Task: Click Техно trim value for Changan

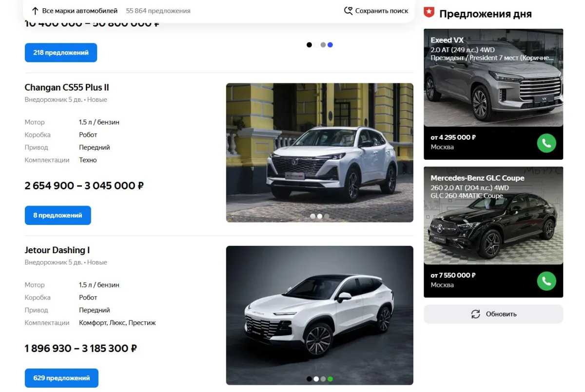Action: 88,160
